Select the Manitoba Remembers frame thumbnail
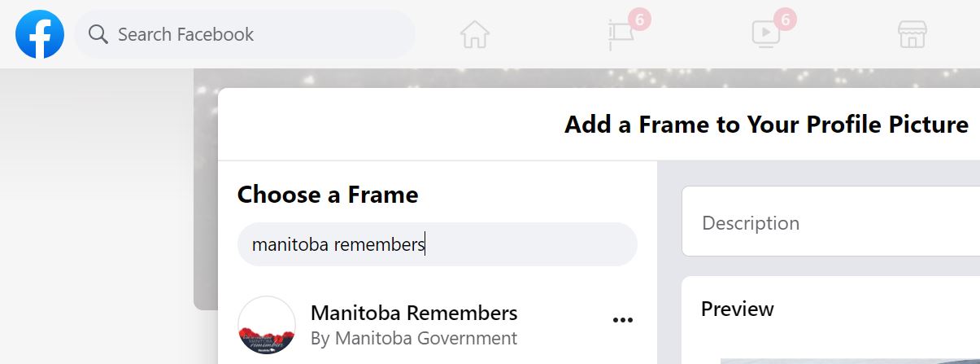This screenshot has width=980, height=364. 266,325
